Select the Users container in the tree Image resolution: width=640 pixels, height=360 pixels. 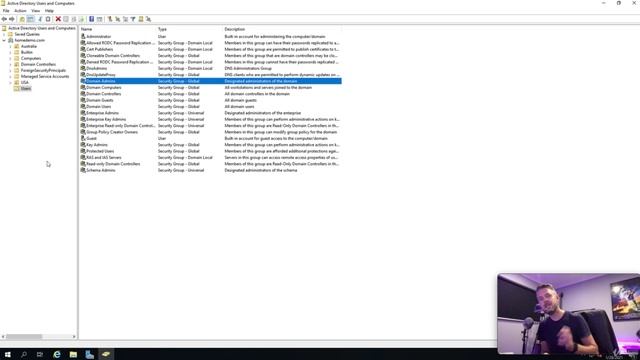[26, 88]
